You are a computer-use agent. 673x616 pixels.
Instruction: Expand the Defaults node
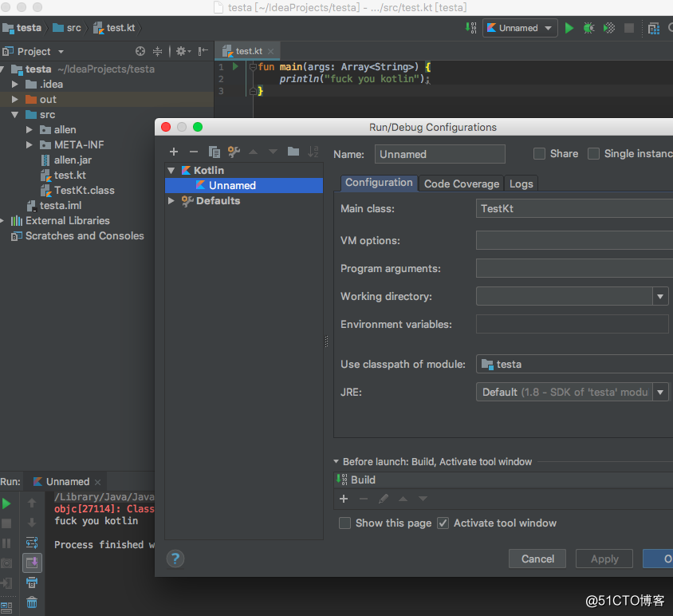(x=171, y=200)
